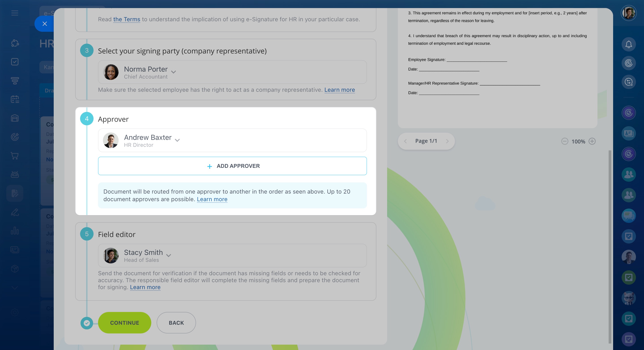
Task: Click the 'Page 1/1' indicator text
Action: pos(426,141)
